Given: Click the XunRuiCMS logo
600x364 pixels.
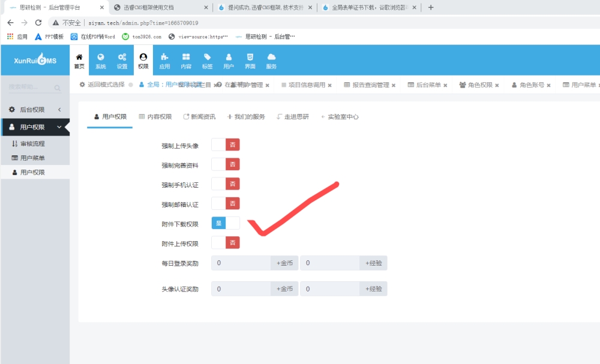Looking at the screenshot, I should (35, 59).
